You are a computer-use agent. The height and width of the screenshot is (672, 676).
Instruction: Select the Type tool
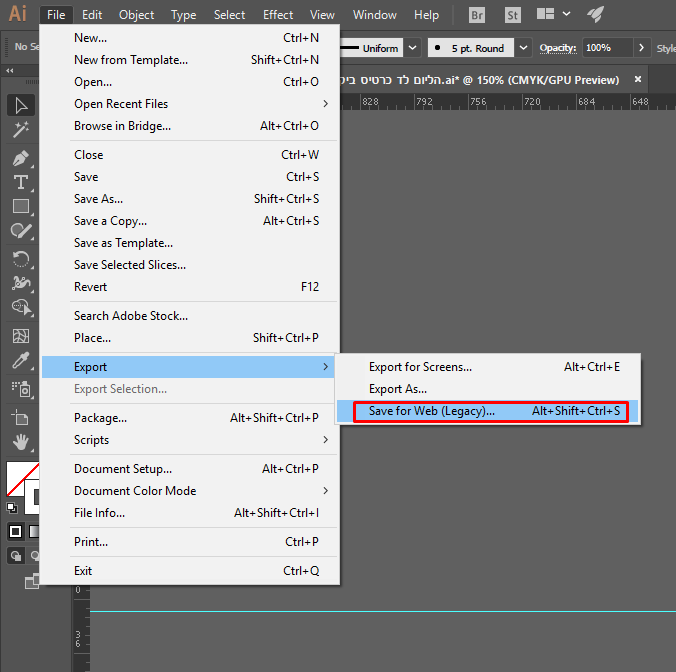[x=21, y=182]
